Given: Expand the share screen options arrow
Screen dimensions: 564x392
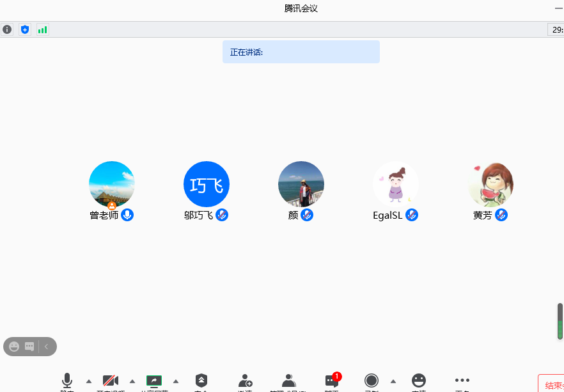Looking at the screenshot, I should pos(176,381).
